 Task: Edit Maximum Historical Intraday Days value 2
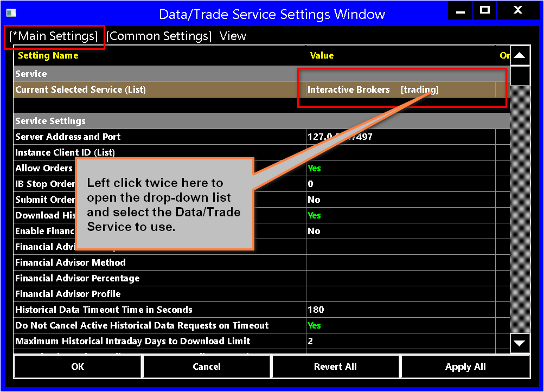[400, 341]
